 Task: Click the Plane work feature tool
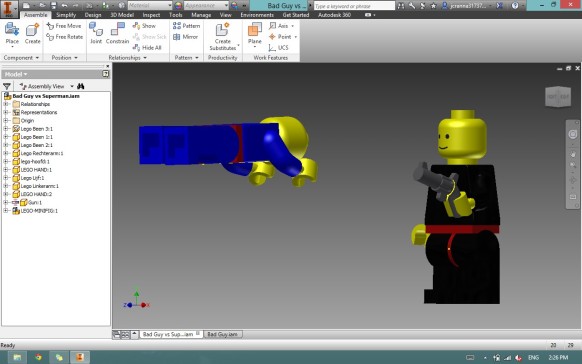coord(255,35)
